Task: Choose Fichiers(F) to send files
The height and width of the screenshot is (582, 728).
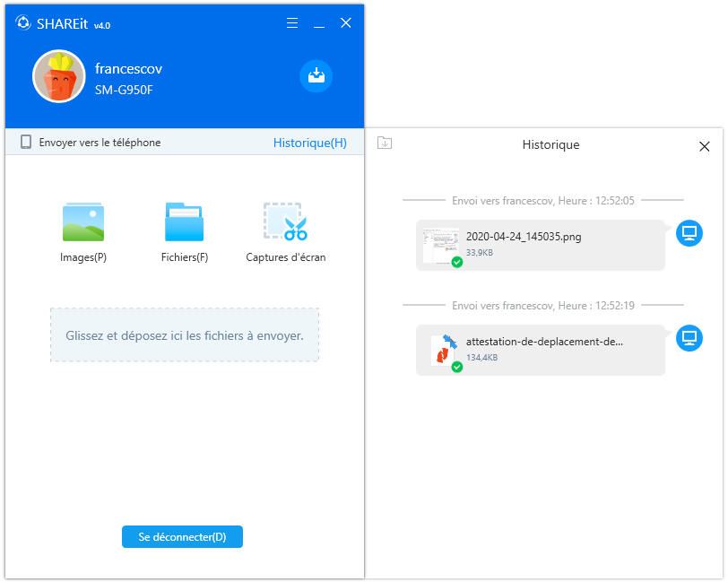Action: [185, 232]
